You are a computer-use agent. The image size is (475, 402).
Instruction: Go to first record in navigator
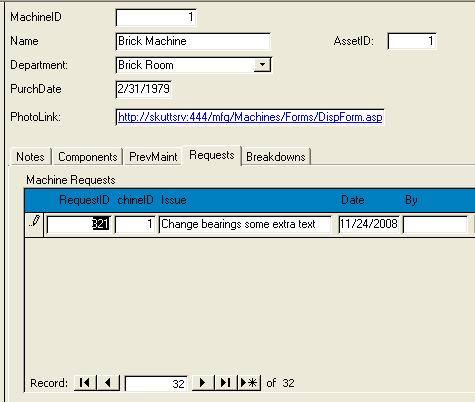point(85,383)
